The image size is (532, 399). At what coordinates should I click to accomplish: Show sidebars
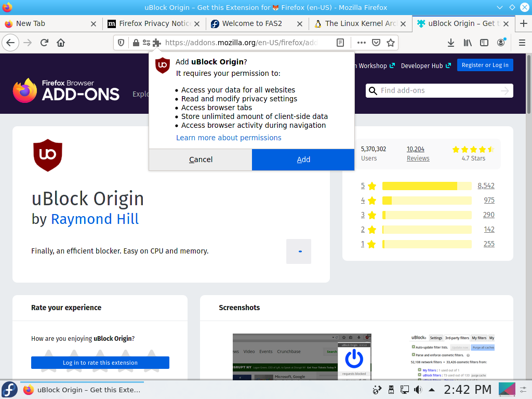pos(484,43)
